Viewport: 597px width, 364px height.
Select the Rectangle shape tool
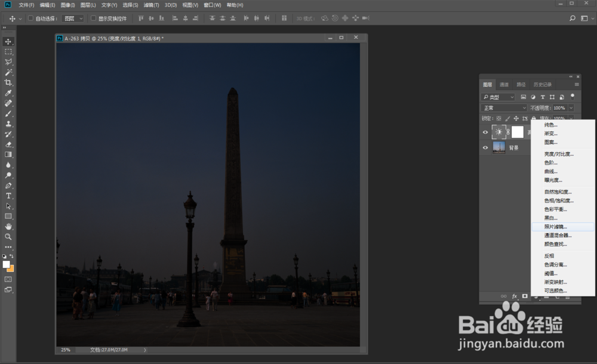[8, 216]
